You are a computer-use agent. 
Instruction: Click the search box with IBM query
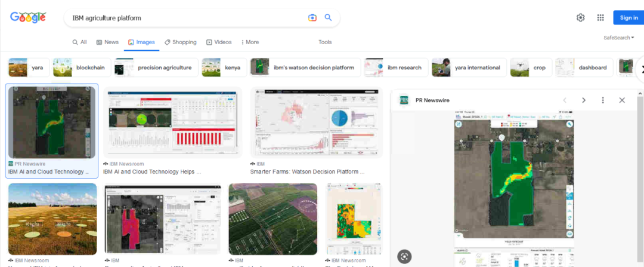coord(185,18)
